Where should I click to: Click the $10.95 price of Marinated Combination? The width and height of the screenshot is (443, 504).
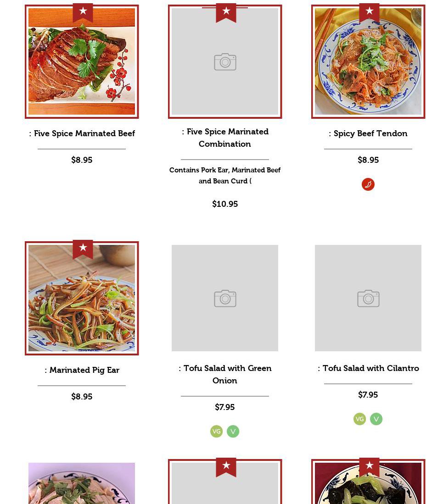(x=225, y=204)
